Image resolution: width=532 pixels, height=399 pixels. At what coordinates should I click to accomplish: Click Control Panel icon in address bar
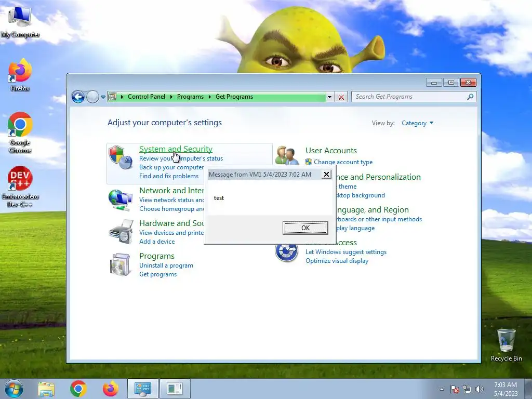click(113, 97)
